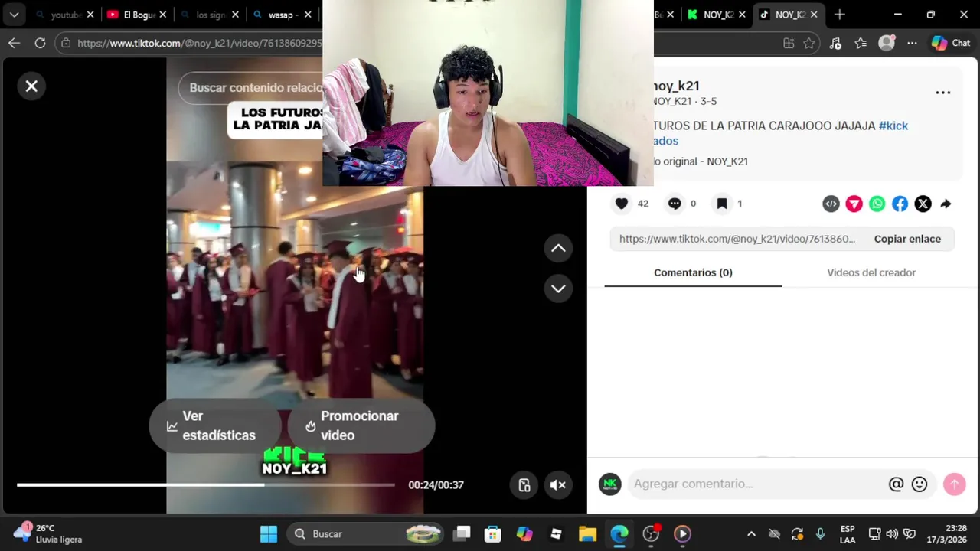
Task: Click Promocionar video button
Action: (x=361, y=425)
